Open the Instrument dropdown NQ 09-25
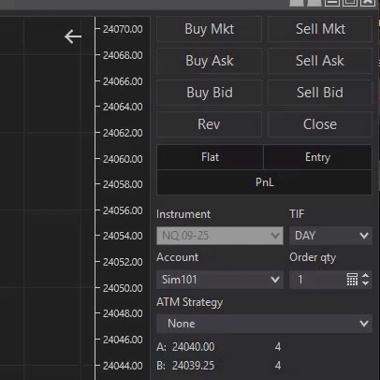 point(220,236)
